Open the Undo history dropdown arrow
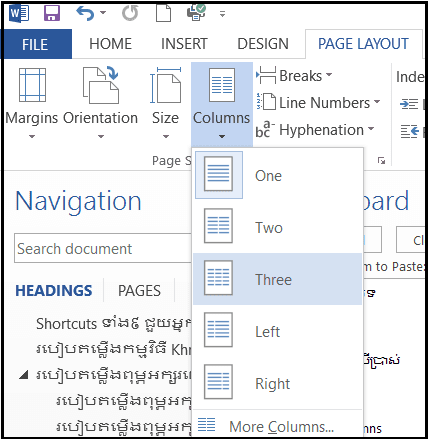This screenshot has width=428, height=439. pos(103,13)
